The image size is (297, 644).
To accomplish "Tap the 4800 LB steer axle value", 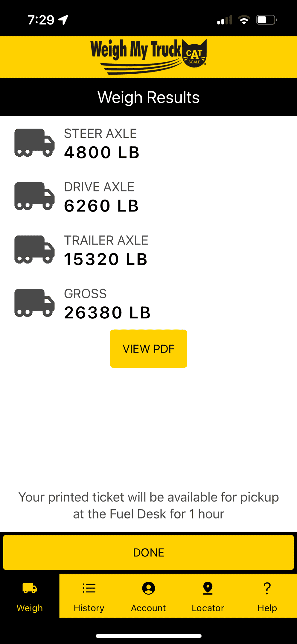I will coord(102,152).
